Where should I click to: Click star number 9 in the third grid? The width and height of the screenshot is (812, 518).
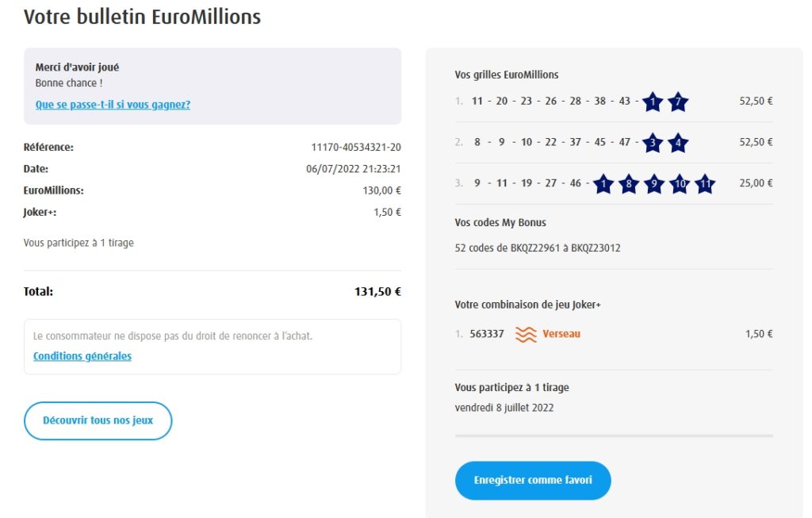click(x=654, y=184)
